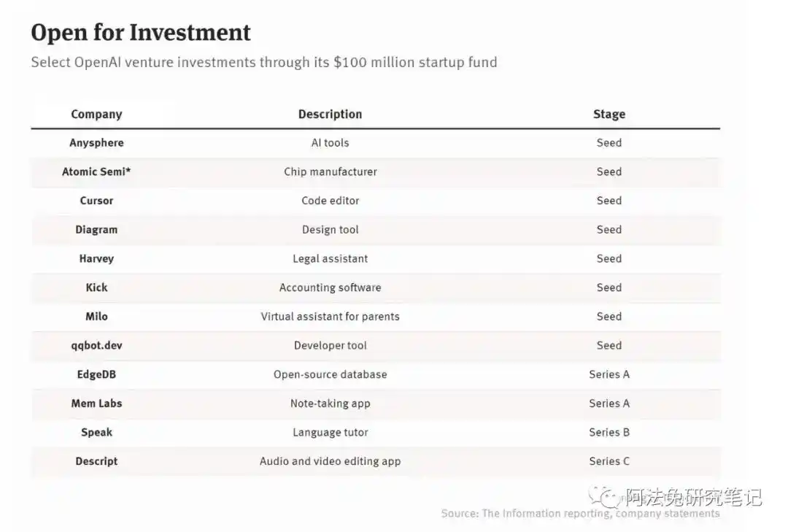Click the Stage column header
Viewport: 788px width, 532px height.
tap(609, 114)
